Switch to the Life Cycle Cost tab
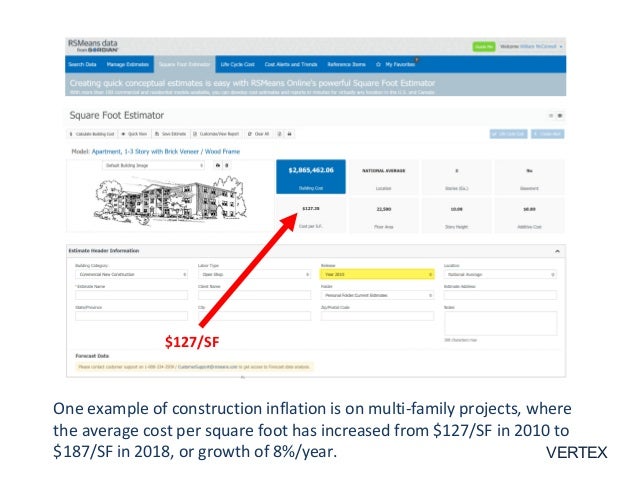 click(238, 64)
